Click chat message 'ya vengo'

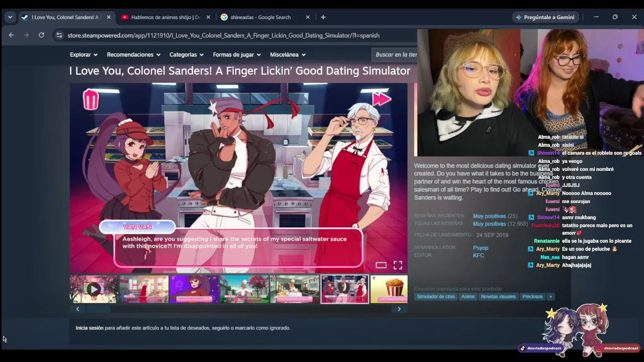point(572,161)
